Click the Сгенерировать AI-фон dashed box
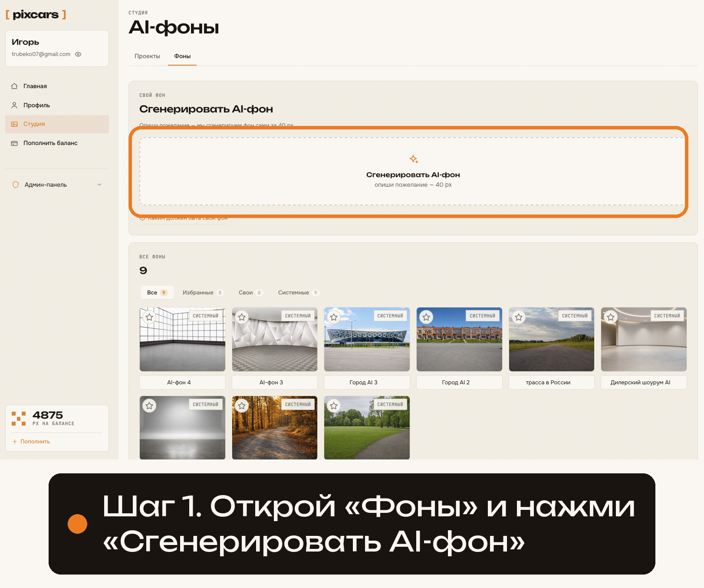 coord(413,171)
